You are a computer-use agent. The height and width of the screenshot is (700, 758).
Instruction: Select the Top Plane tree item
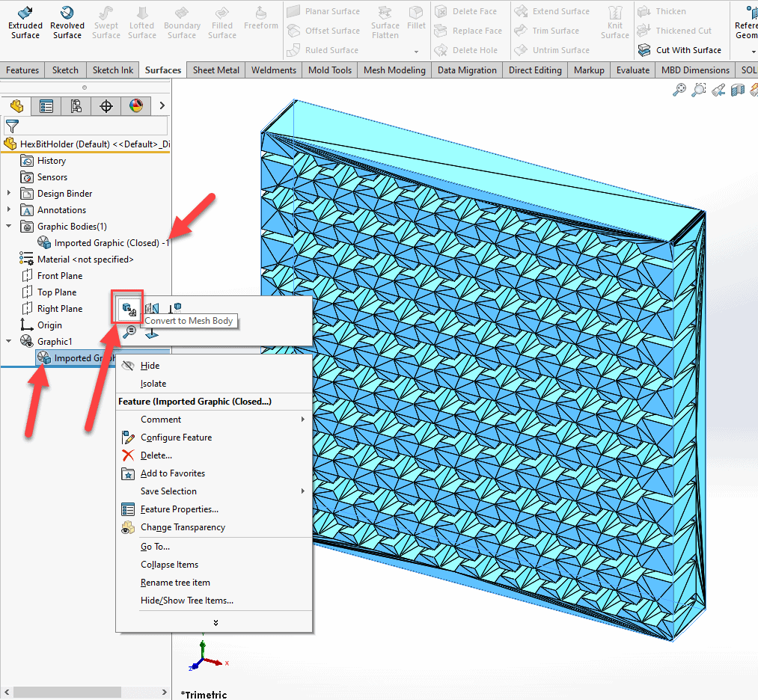pyautogui.click(x=49, y=292)
